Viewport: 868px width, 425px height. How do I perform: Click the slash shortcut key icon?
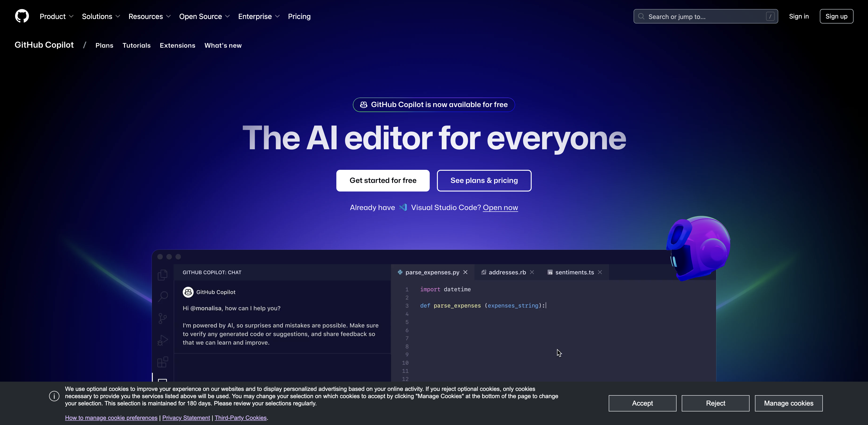point(770,16)
